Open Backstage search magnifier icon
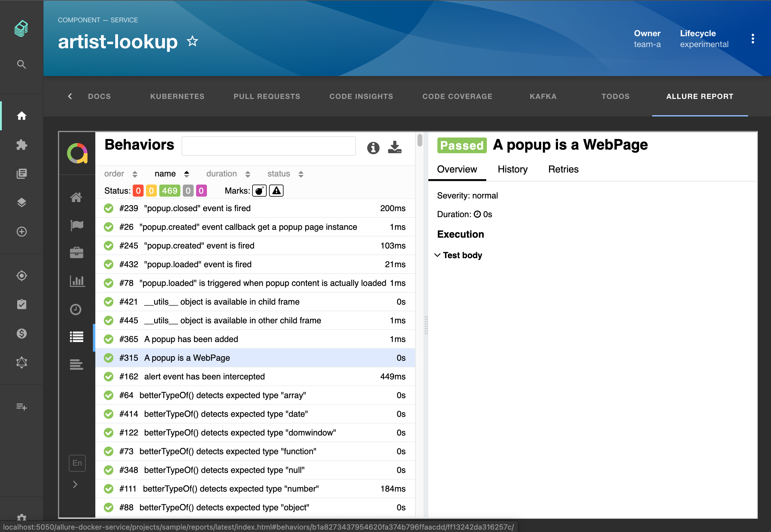 [22, 64]
